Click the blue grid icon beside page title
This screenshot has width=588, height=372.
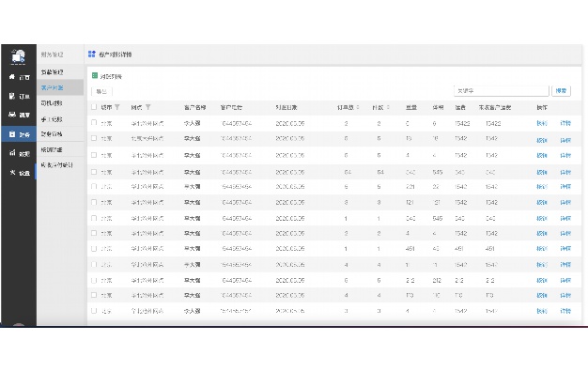coord(91,54)
